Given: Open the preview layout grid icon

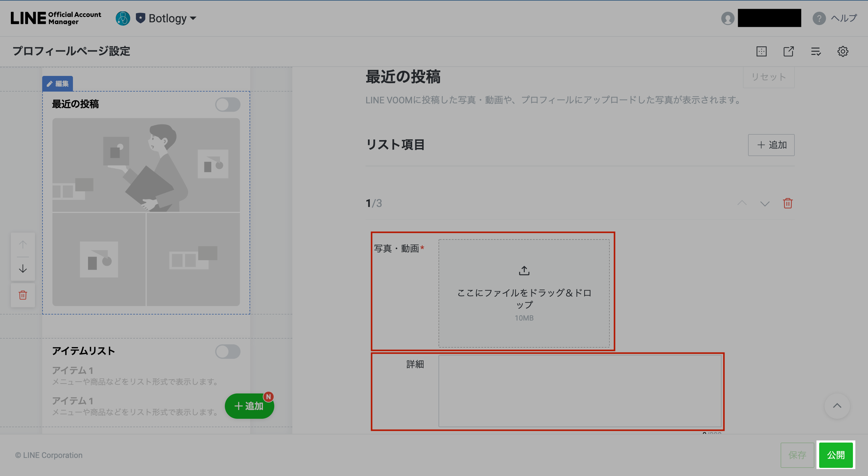Looking at the screenshot, I should pos(761,52).
